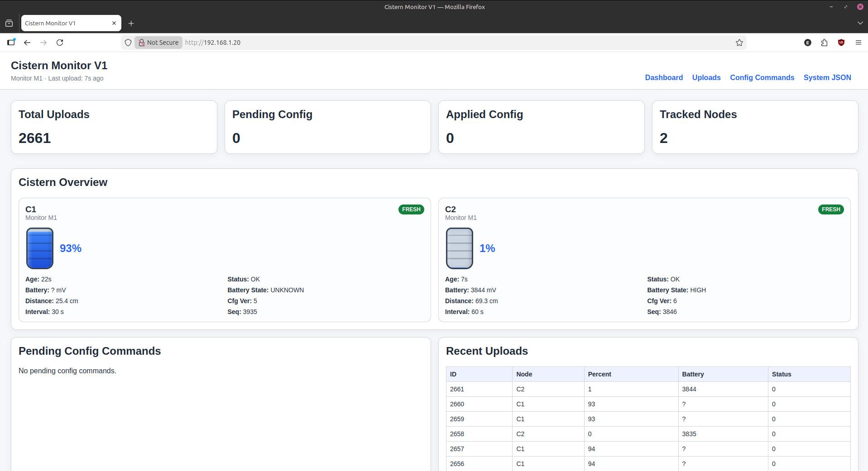Select the Cistern Monitor V1 browser tab

tap(63, 23)
